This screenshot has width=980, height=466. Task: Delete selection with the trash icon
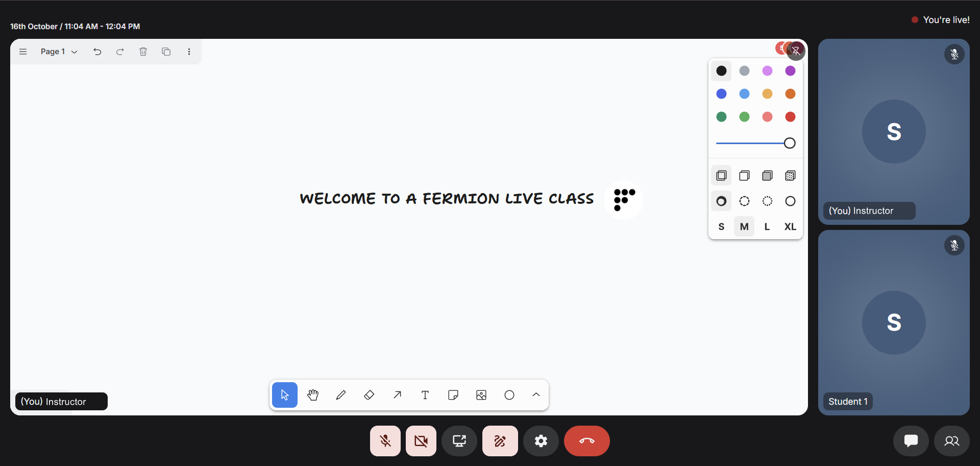click(143, 52)
